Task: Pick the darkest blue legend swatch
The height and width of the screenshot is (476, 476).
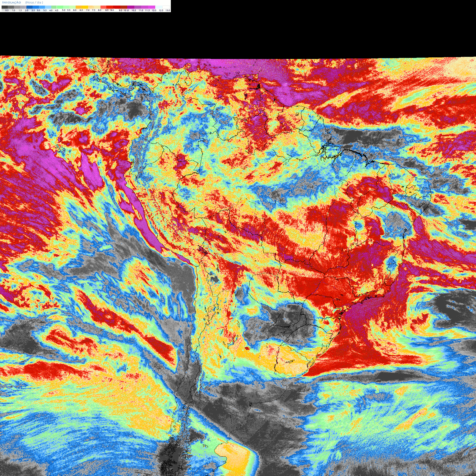Action: coord(29,7)
